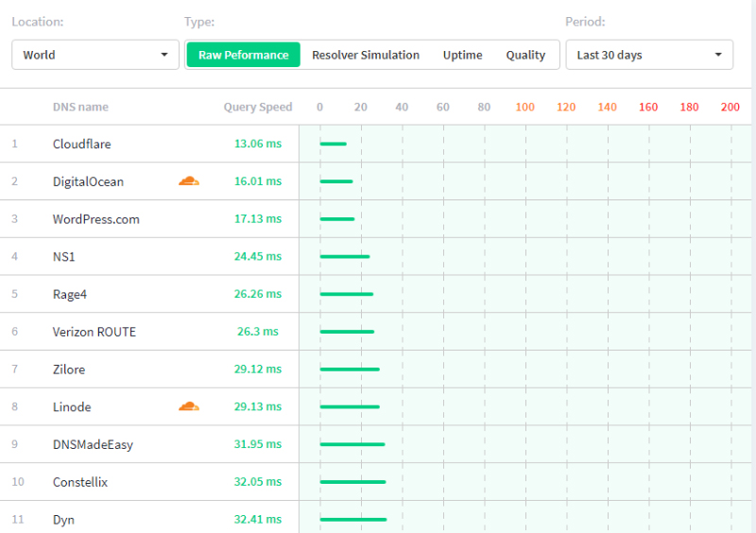
Task: Click the rank number 10 cell
Action: (18, 482)
